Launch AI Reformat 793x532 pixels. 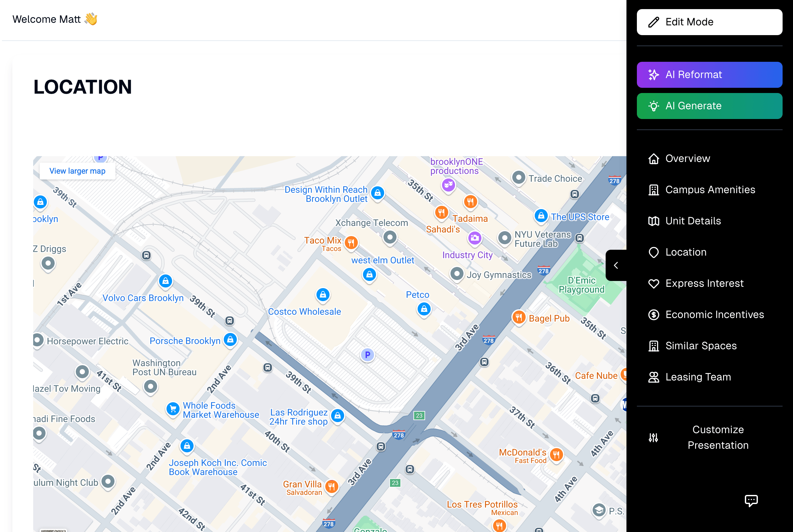[709, 75]
